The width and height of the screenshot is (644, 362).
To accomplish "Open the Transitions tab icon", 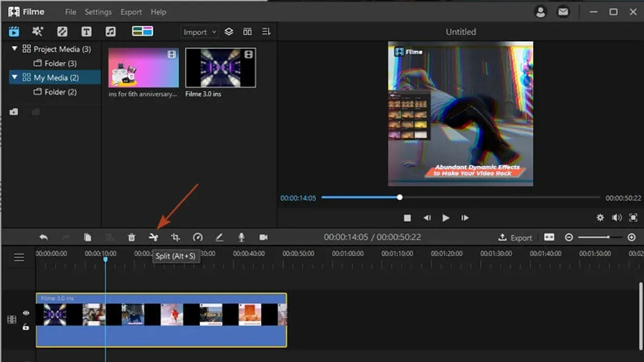I will (62, 32).
